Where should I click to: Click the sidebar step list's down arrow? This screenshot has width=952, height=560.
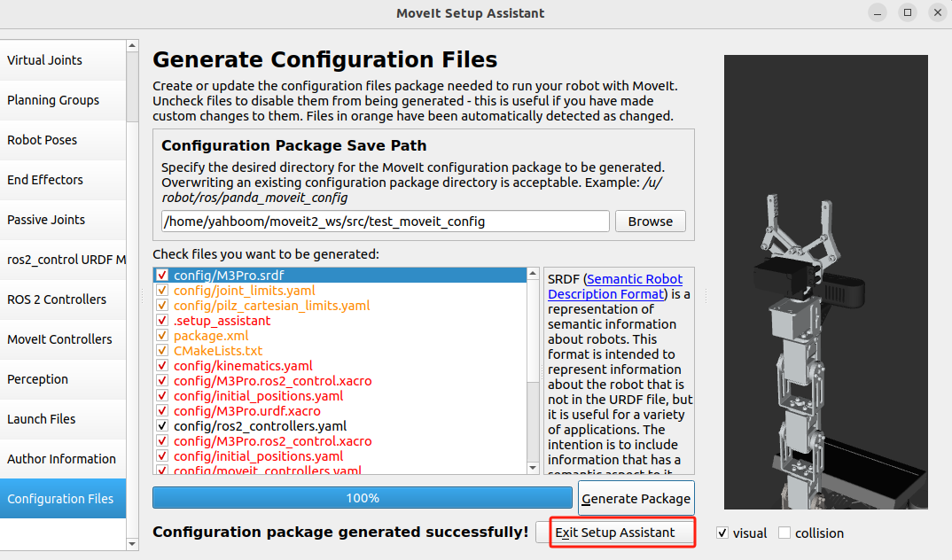tap(132, 544)
